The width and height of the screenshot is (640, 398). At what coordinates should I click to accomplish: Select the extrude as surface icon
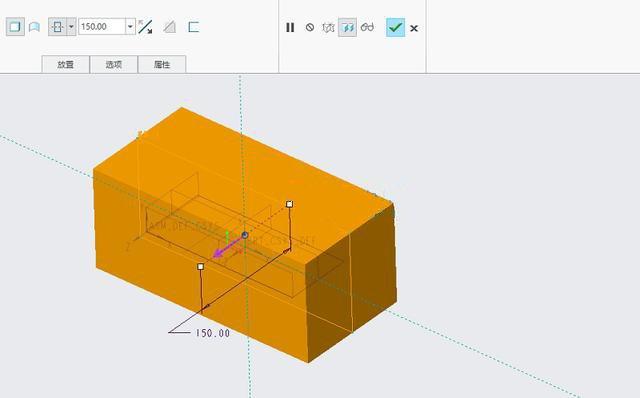tap(35, 27)
